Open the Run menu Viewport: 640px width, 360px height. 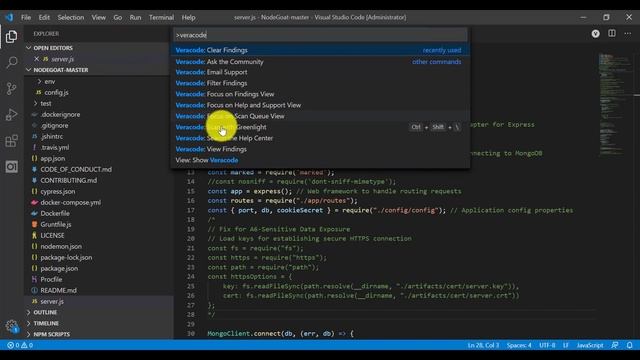coord(136,18)
